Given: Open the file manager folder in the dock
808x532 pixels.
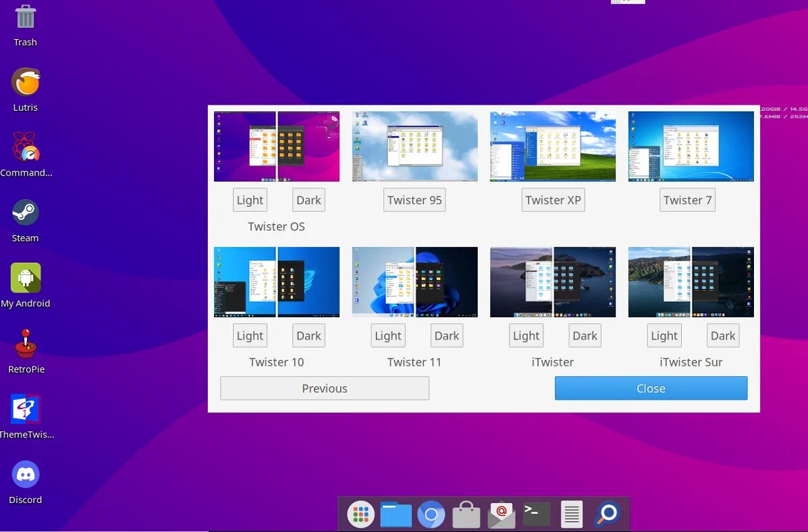Looking at the screenshot, I should 396,514.
